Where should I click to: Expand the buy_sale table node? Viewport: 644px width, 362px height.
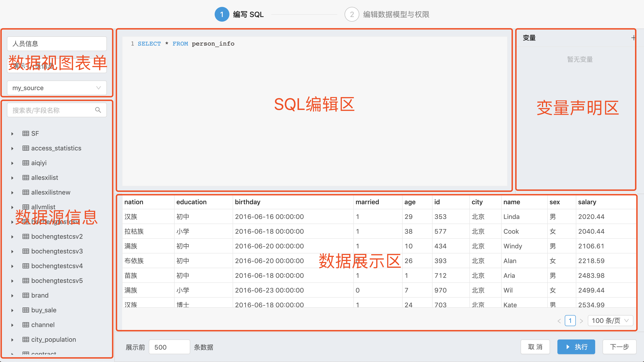pyautogui.click(x=12, y=310)
